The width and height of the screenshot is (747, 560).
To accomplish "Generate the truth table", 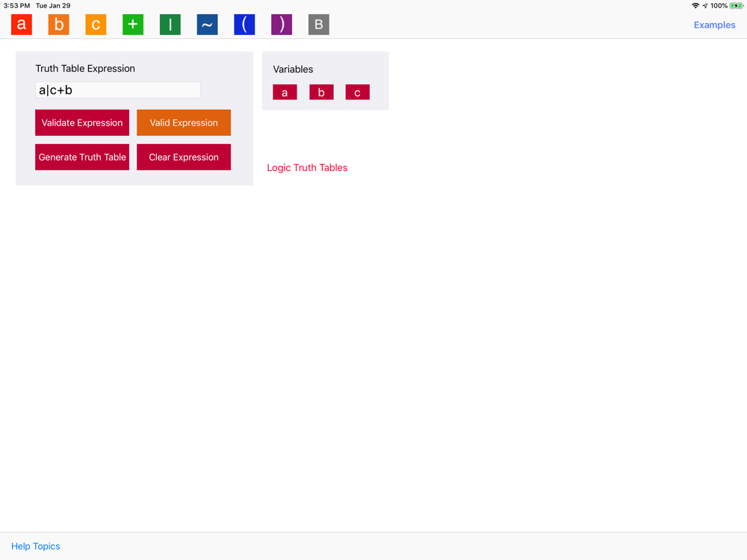I will (82, 157).
